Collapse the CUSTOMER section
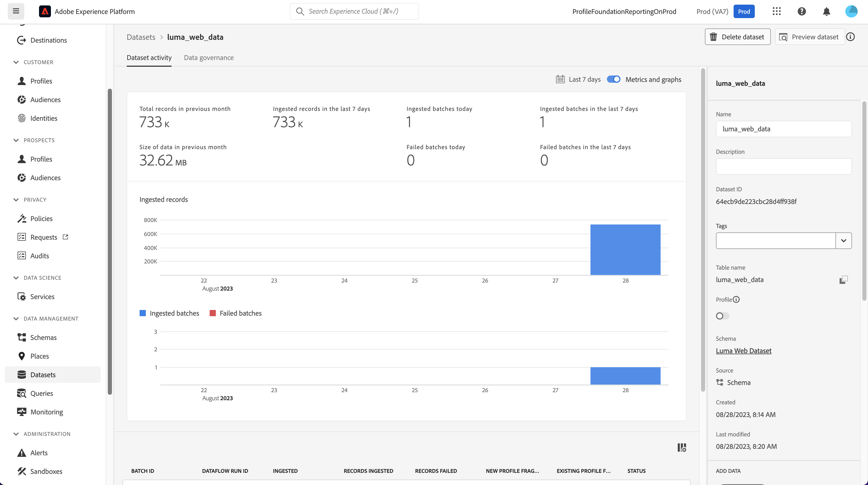The image size is (868, 485). click(16, 62)
